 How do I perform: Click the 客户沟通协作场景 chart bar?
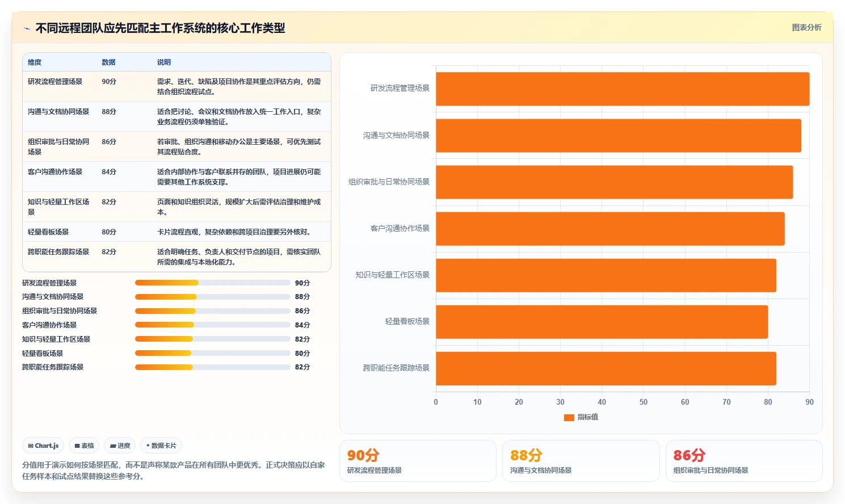pyautogui.click(x=610, y=229)
